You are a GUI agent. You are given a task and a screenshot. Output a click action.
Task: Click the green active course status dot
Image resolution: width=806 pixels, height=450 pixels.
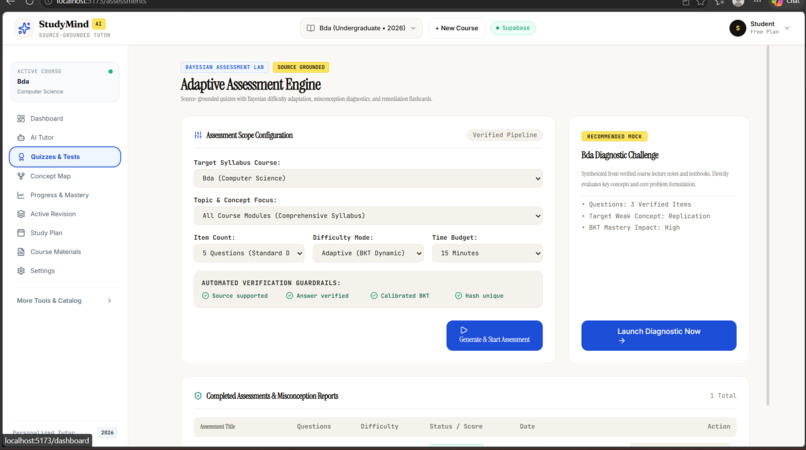click(111, 71)
